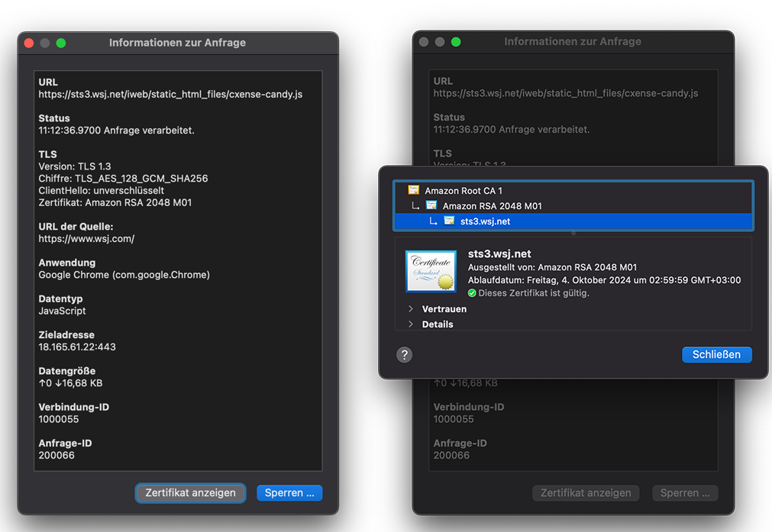
Task: Click 'ClientHello: unverschlüsselt' line
Action: (102, 191)
